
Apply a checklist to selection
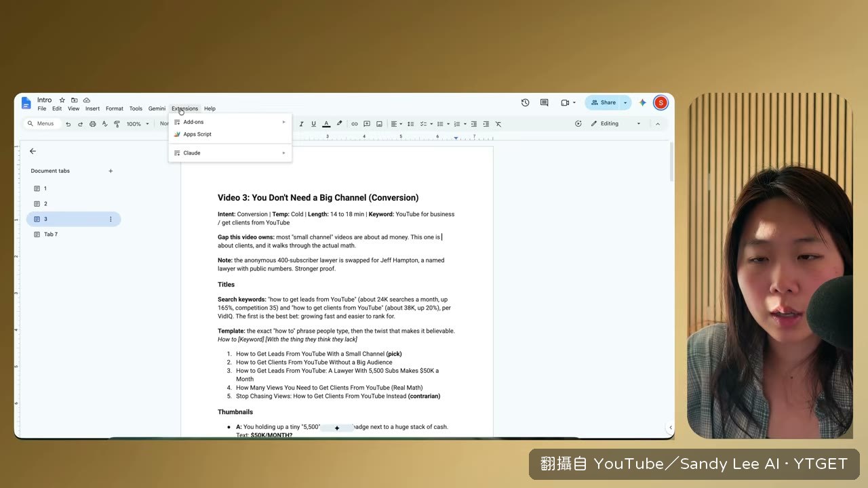(423, 124)
